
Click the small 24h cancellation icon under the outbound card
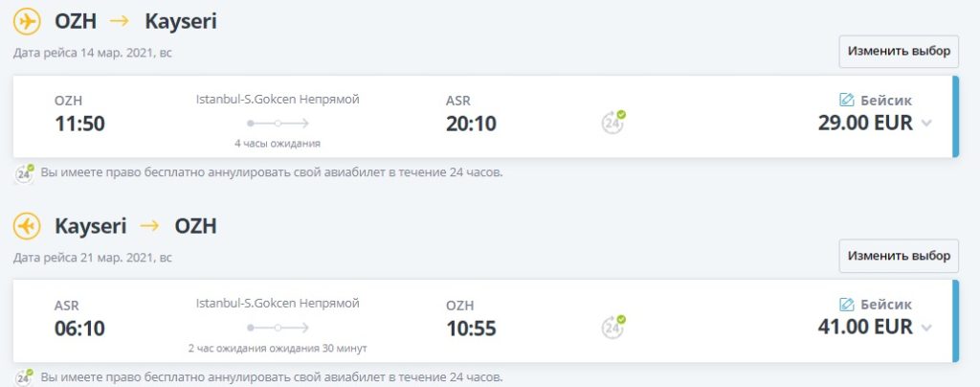[x=24, y=173]
